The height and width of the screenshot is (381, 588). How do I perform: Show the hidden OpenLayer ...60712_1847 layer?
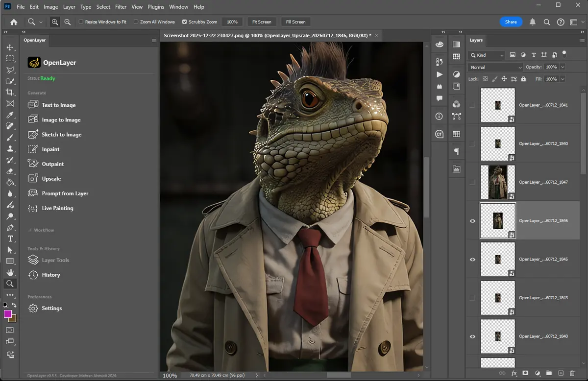click(x=472, y=182)
